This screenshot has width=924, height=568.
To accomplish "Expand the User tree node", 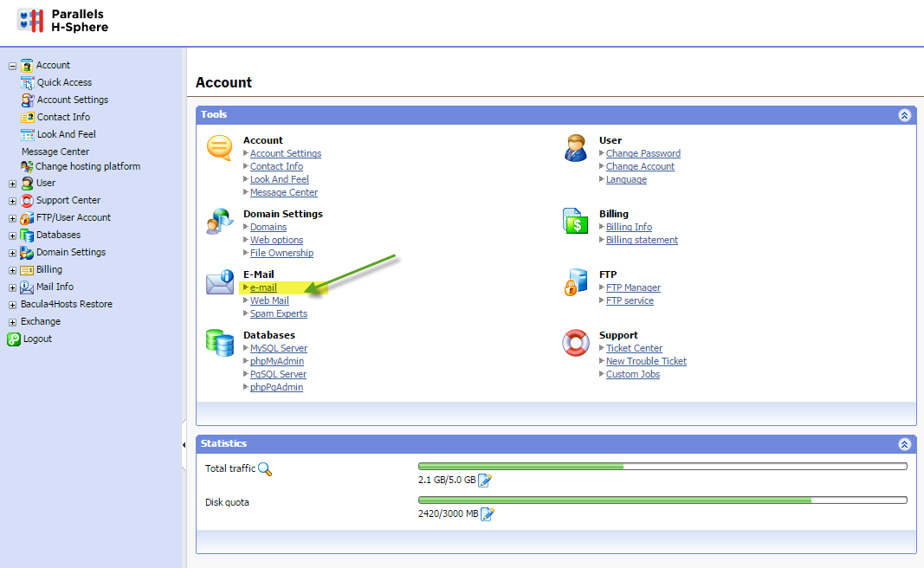I will pos(12,184).
